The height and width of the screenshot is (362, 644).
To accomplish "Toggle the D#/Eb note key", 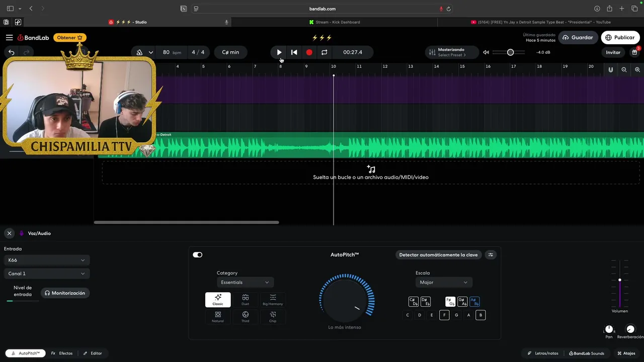I will (x=426, y=302).
